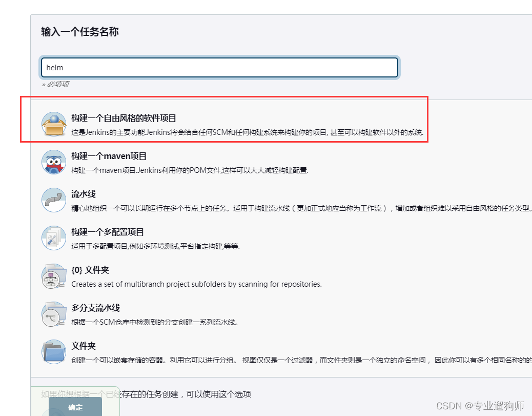This screenshot has height=416, width=532.
Task: Select the 流水线 title
Action: click(84, 194)
